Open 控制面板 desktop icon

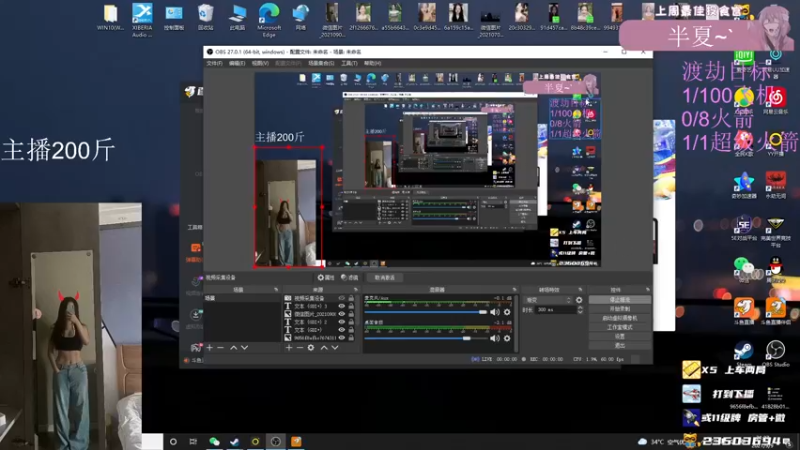tap(174, 17)
